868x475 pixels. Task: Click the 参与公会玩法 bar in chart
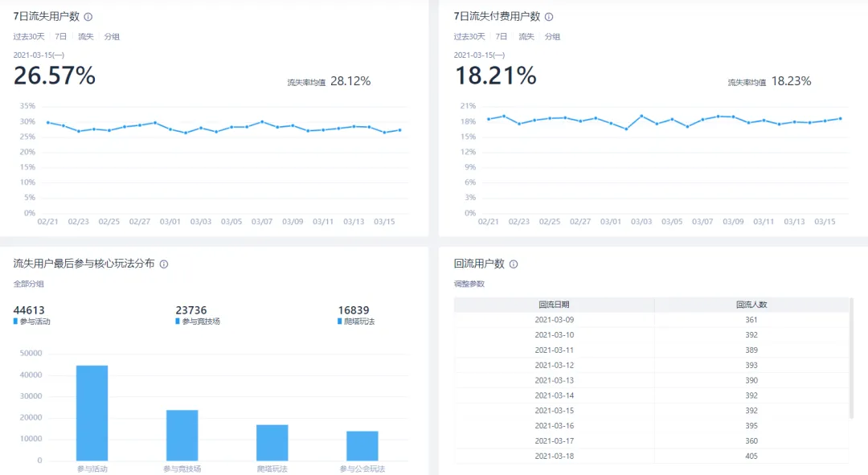pyautogui.click(x=362, y=445)
